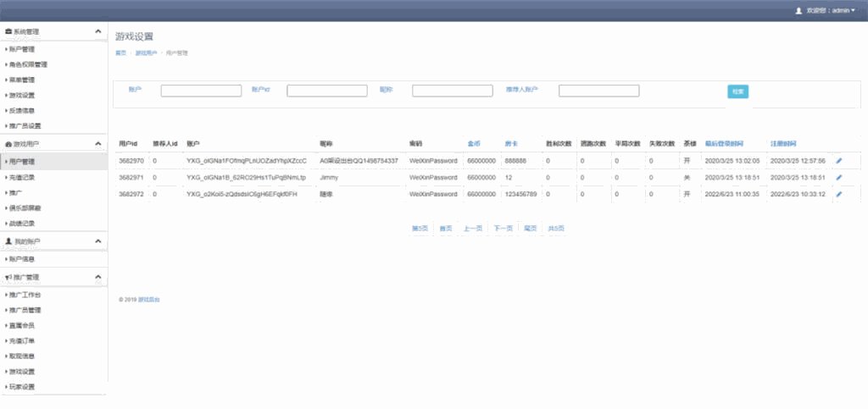Click the person icon beside 我的账户
The width and height of the screenshot is (868, 409).
tap(8, 242)
